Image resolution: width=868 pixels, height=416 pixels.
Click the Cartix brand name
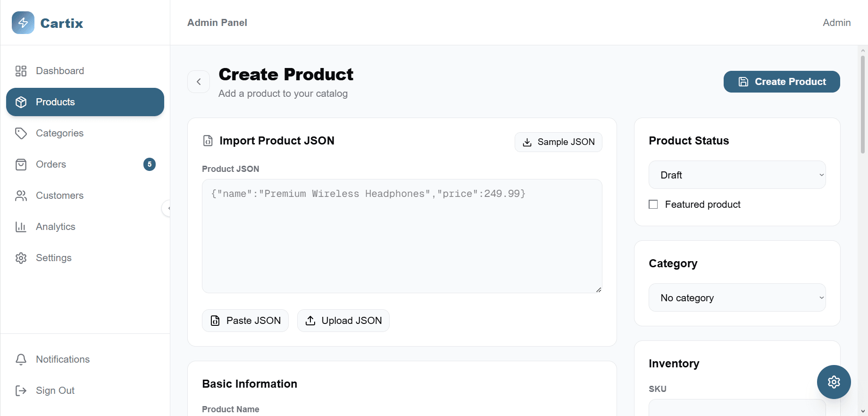[62, 23]
